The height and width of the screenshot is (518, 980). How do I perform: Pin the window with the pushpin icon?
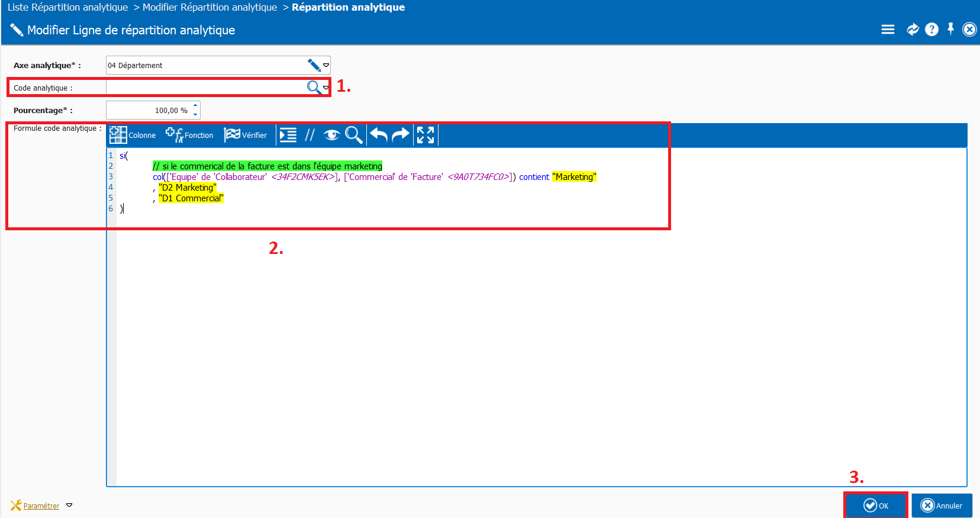pyautogui.click(x=950, y=29)
